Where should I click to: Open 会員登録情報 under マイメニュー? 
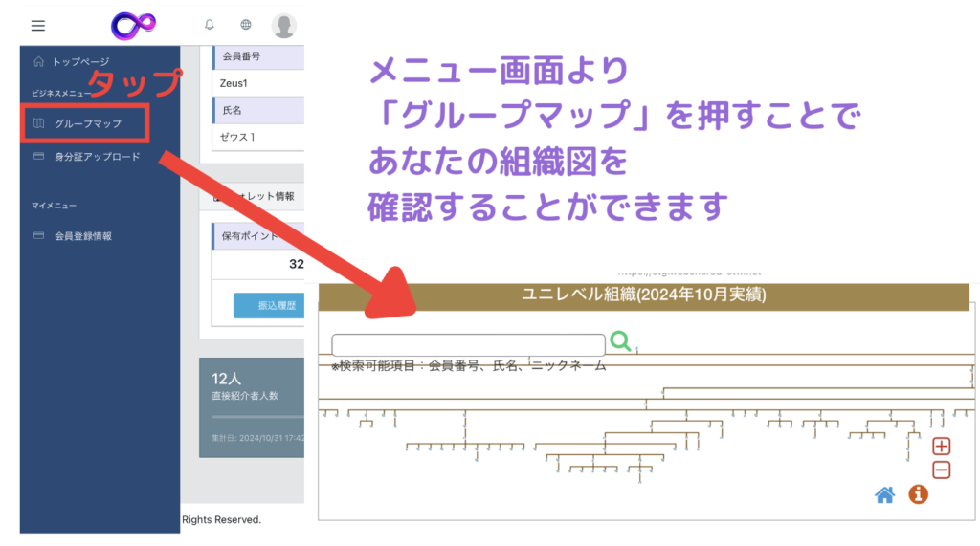82,235
